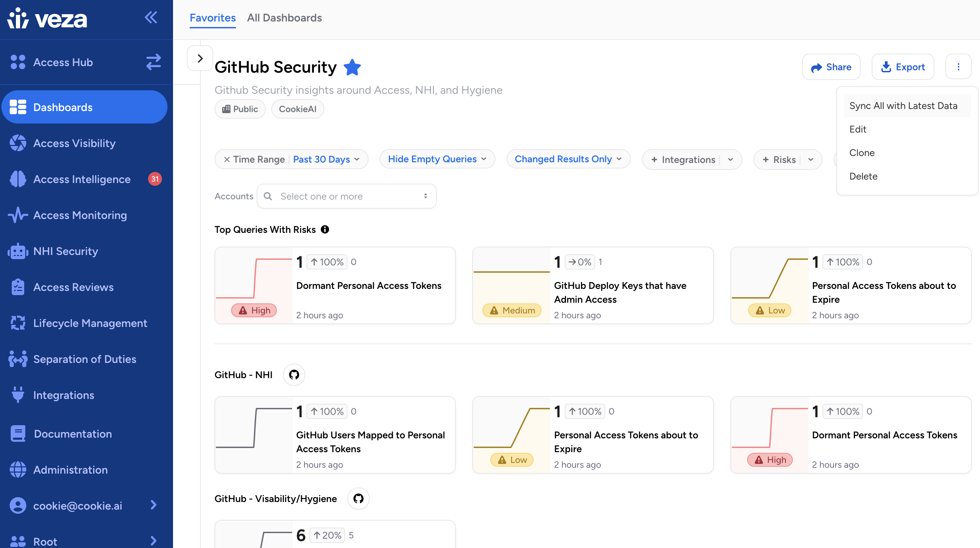Toggle the favorite star for GitHub Security
This screenshot has width=980, height=548.
[x=352, y=67]
